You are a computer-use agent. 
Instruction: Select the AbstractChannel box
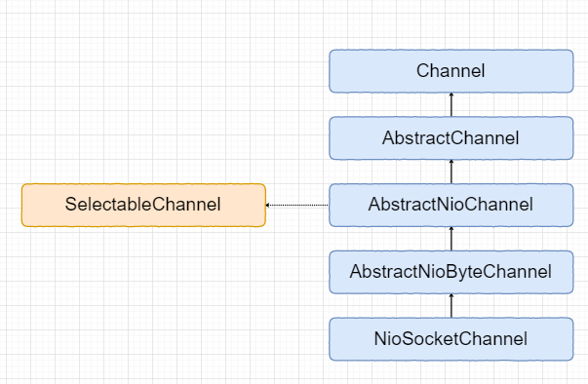(x=451, y=138)
